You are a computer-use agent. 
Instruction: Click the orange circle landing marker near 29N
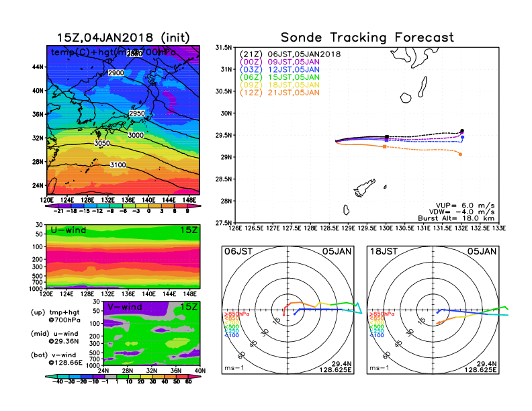460,154
